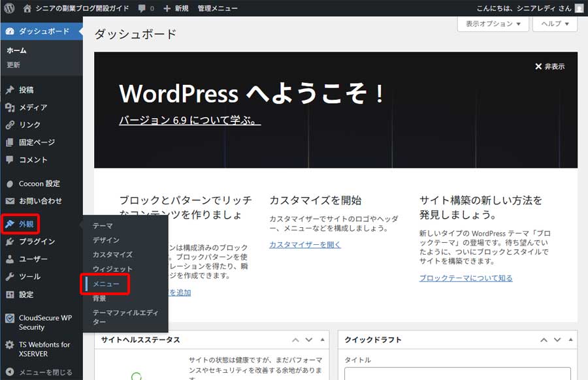Open the comments icon in the admin bar
588x380 pixels.
143,8
